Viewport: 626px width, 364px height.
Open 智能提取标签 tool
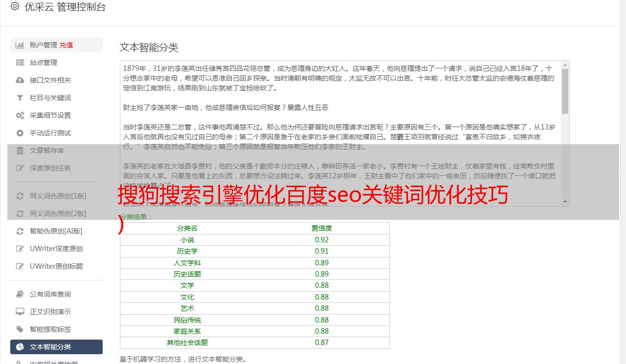pos(56,329)
